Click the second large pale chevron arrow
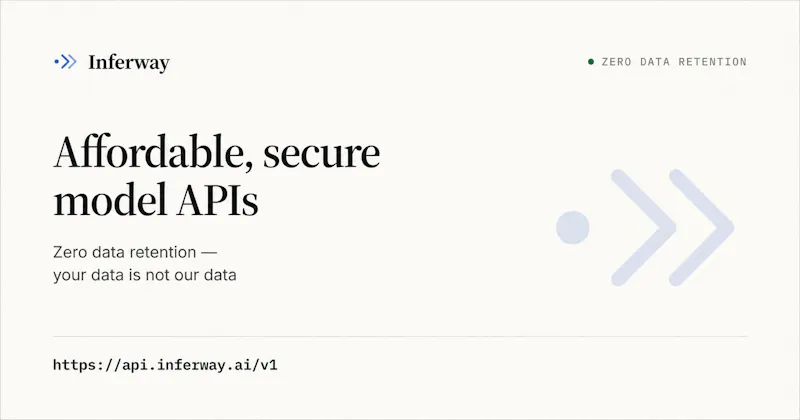The height and width of the screenshot is (420, 800). [701, 228]
